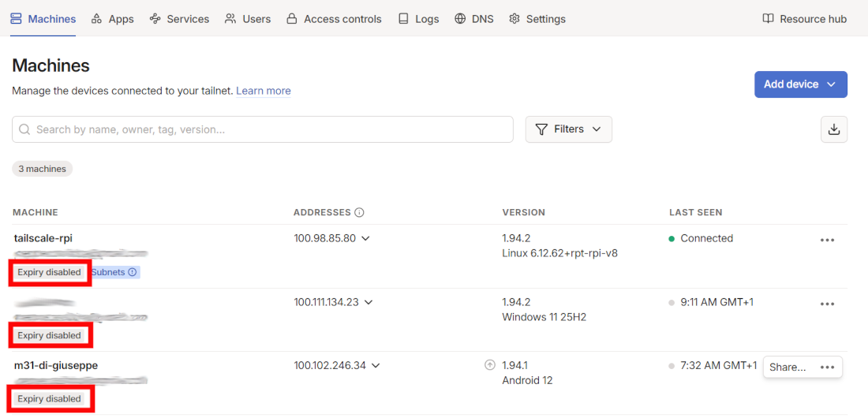Open the Access controls tab
The image size is (868, 418).
(x=334, y=19)
